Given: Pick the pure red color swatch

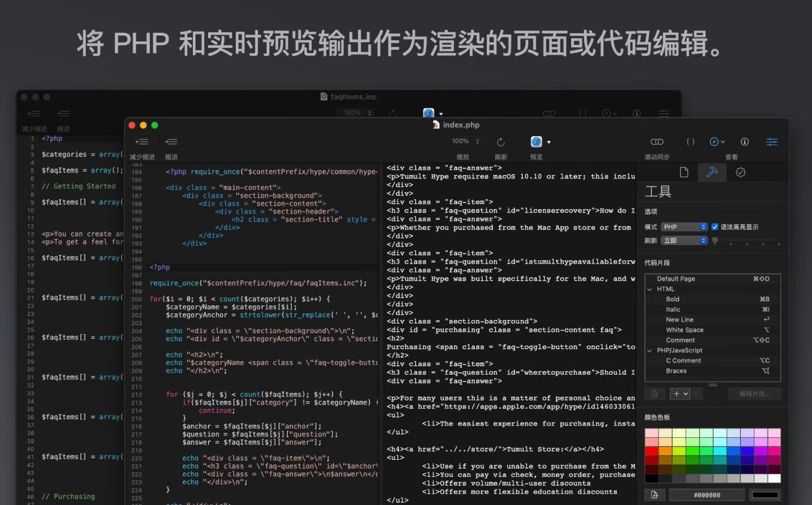Looking at the screenshot, I should tap(651, 451).
